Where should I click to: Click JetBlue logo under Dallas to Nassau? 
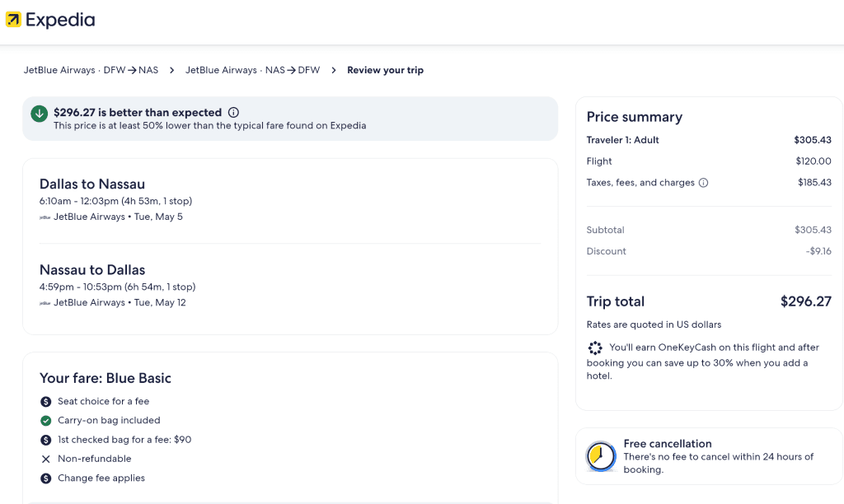(45, 217)
